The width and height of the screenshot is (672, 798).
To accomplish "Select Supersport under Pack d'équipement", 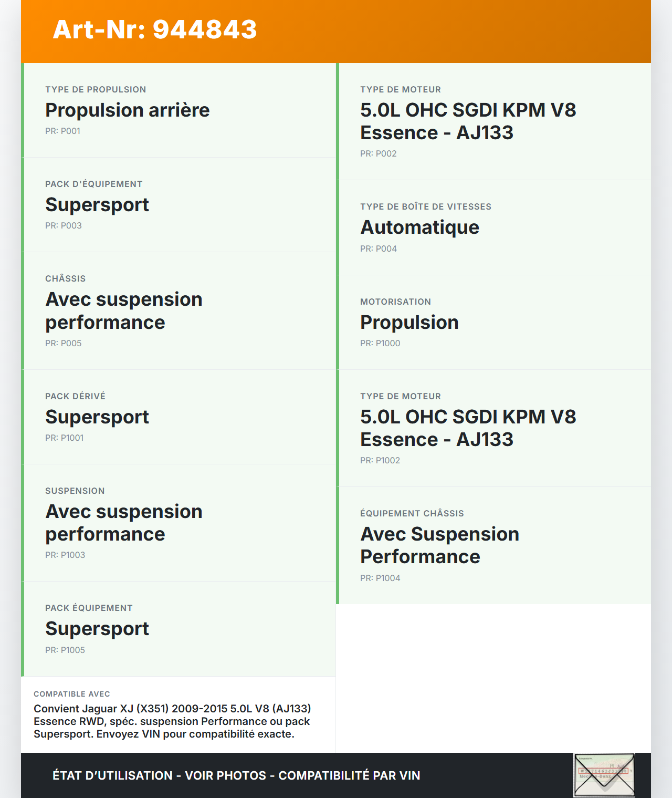I will (97, 205).
